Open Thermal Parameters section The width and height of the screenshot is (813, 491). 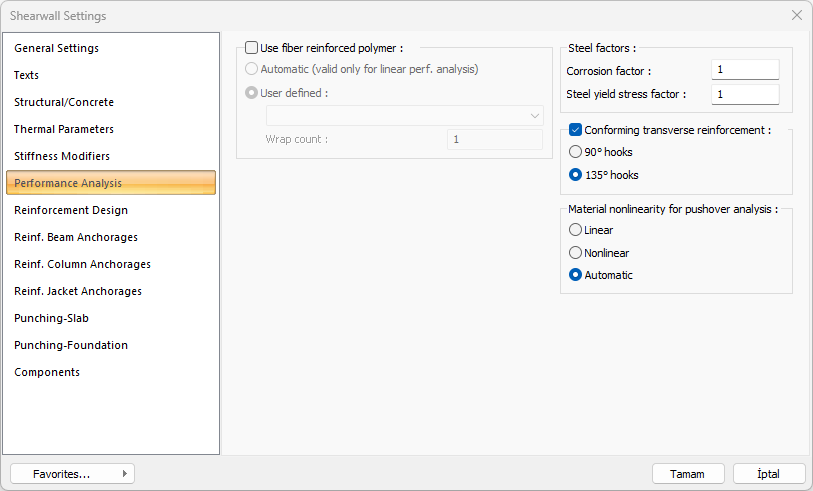pyautogui.click(x=64, y=129)
